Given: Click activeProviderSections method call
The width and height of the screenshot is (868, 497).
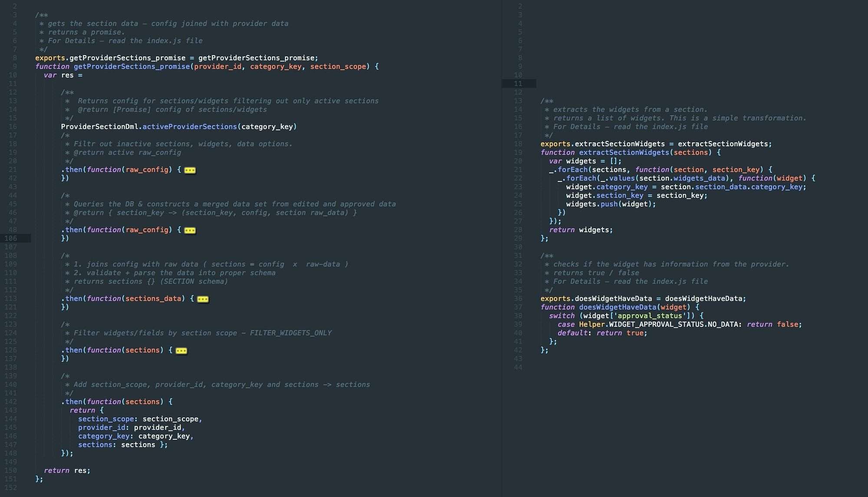Looking at the screenshot, I should (190, 127).
